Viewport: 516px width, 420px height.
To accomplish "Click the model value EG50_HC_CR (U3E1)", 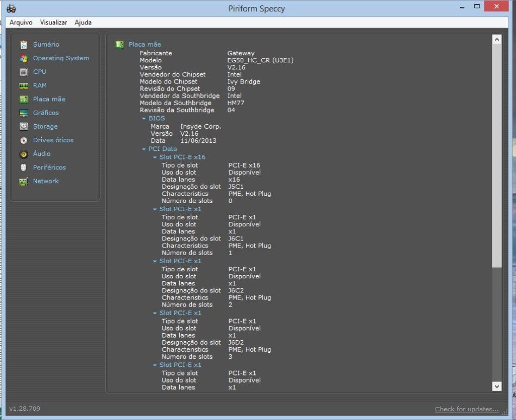I will tap(260, 60).
